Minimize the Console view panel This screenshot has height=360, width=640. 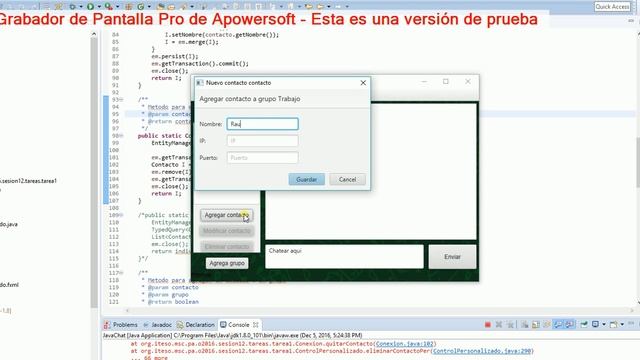[631, 324]
